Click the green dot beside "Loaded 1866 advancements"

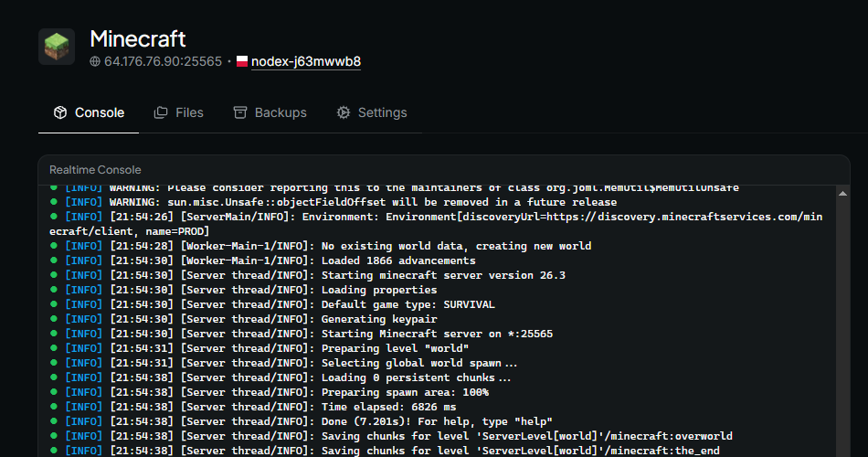54,260
